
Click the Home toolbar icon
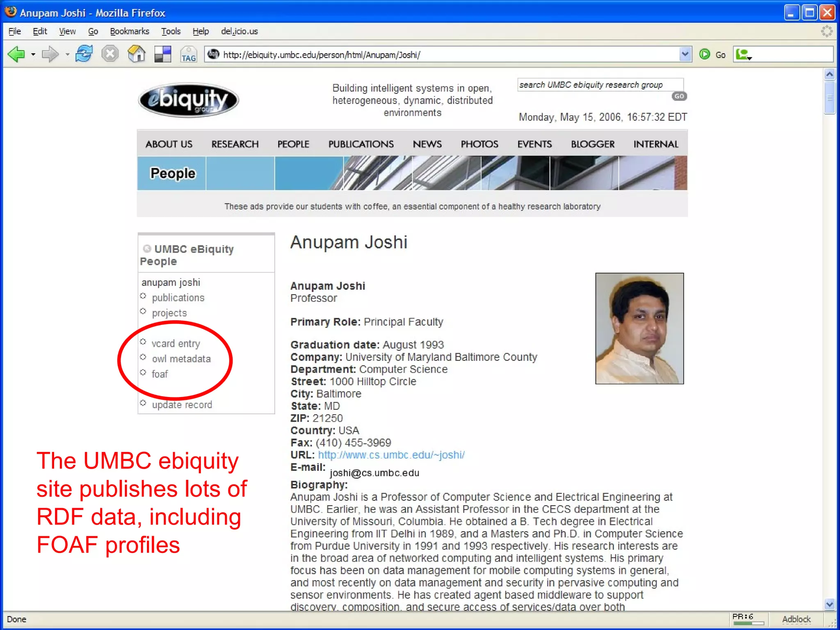[137, 54]
